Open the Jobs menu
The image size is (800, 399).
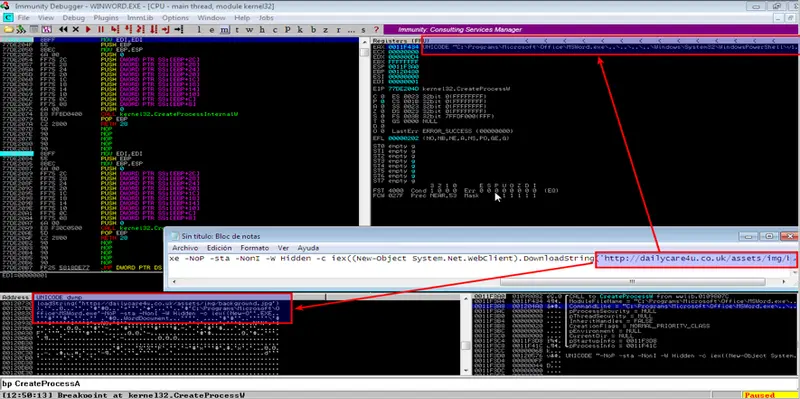[x=266, y=18]
